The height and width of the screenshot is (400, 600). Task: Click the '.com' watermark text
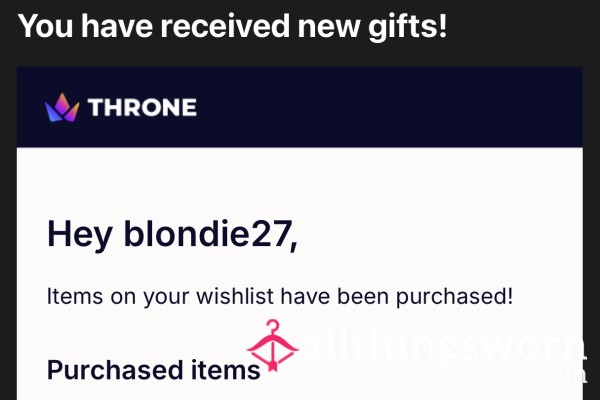[560, 374]
